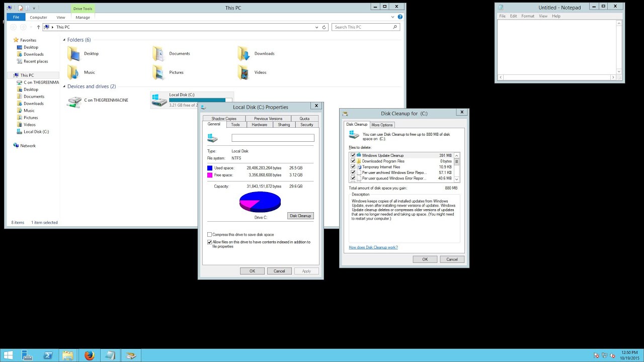Click Cancel in Local Disk Properties
The image size is (644, 362).
click(x=279, y=271)
